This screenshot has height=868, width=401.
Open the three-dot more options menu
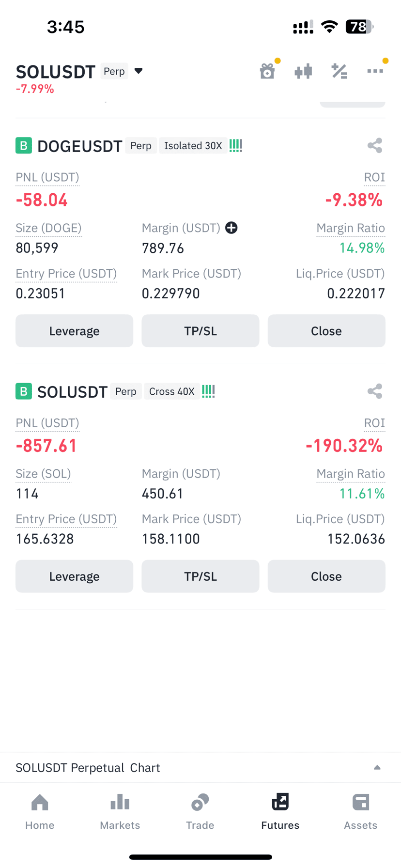point(375,71)
